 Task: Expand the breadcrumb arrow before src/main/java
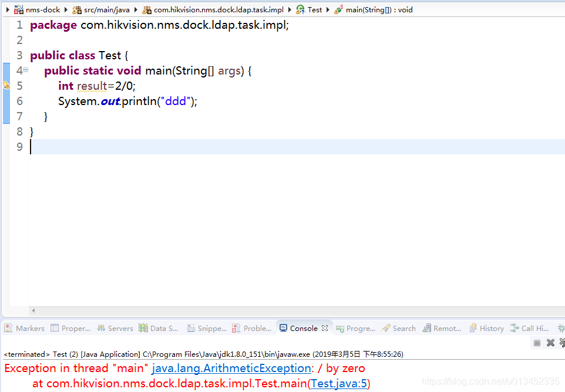66,10
